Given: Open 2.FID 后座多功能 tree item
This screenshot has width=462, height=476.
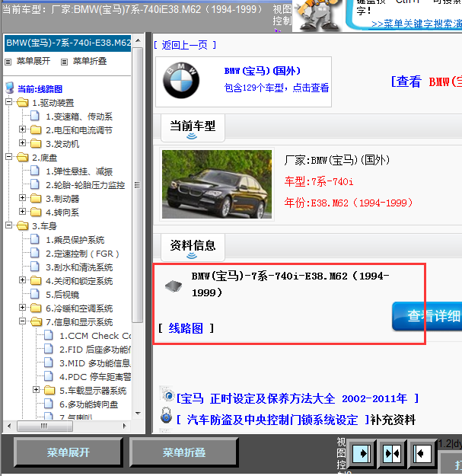Looking at the screenshot, I should click(x=95, y=350).
